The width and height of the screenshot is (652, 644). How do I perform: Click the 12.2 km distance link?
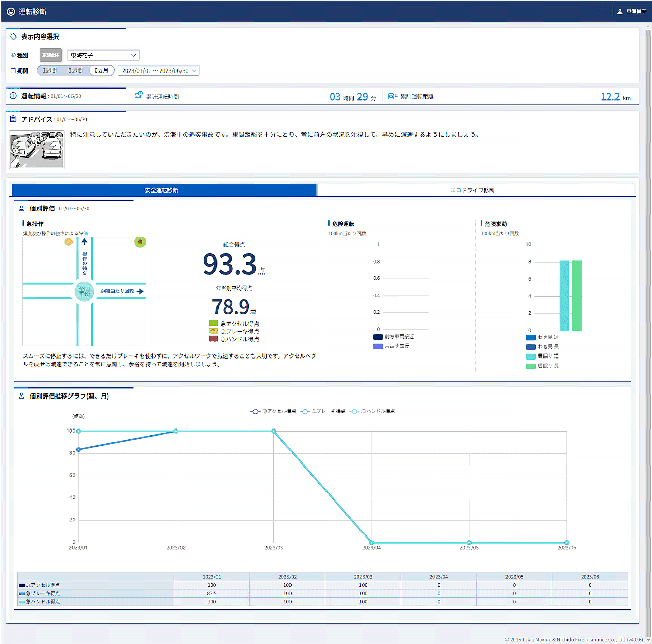610,97
